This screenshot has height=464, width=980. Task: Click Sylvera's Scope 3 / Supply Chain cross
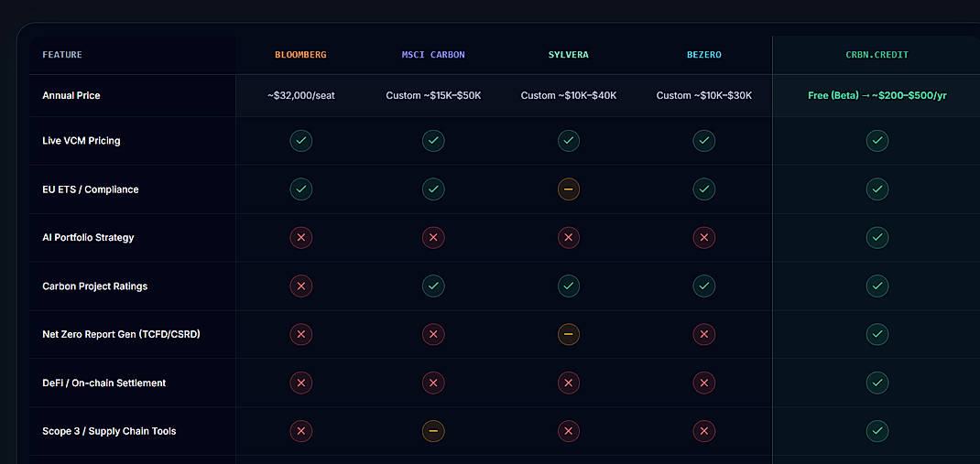tap(568, 431)
